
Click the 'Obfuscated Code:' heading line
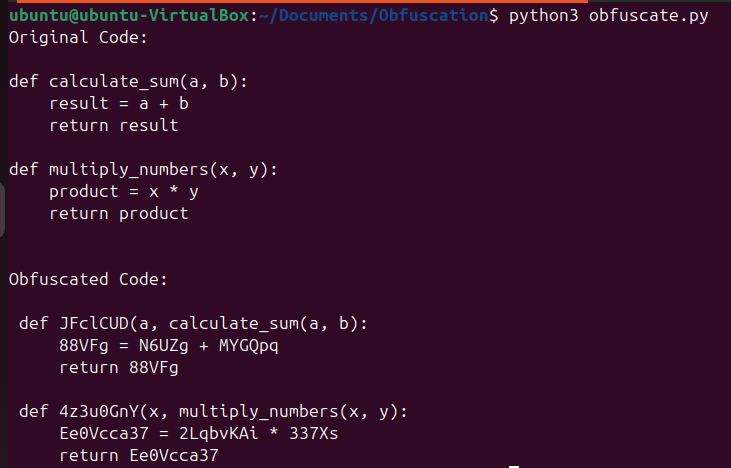coord(88,279)
